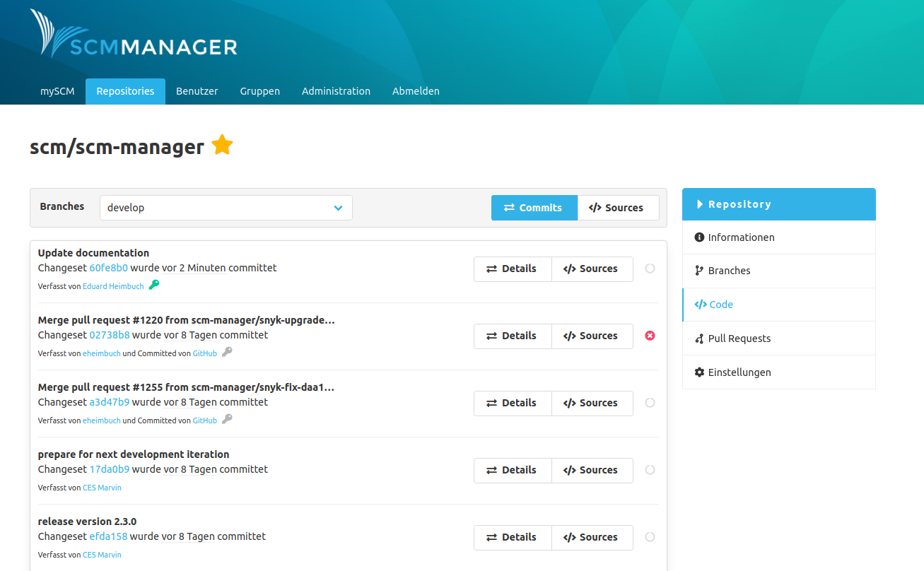Open Pull Requests via the sidebar icon
The image size is (924, 571).
pos(698,338)
